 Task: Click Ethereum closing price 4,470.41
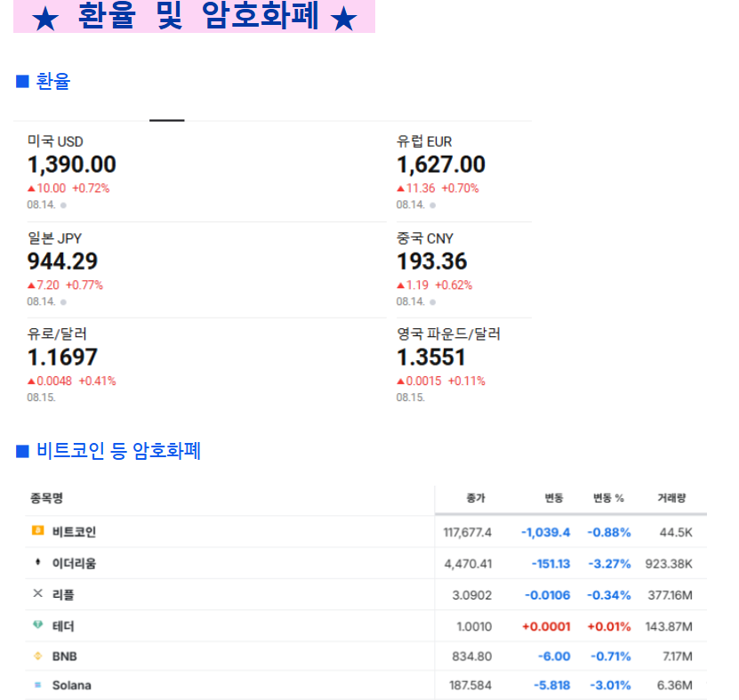[x=468, y=564]
